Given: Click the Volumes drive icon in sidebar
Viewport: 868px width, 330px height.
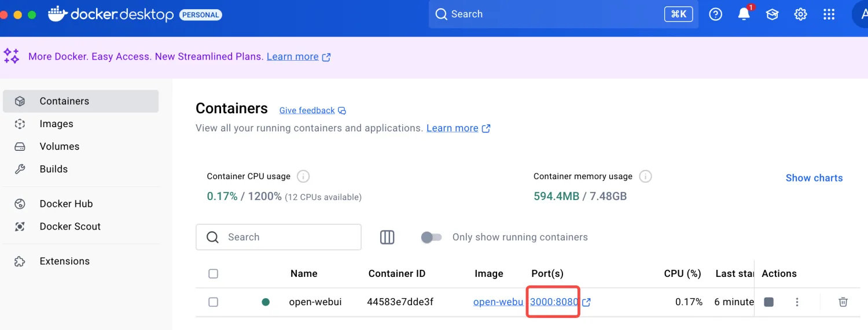Looking at the screenshot, I should coord(20,146).
